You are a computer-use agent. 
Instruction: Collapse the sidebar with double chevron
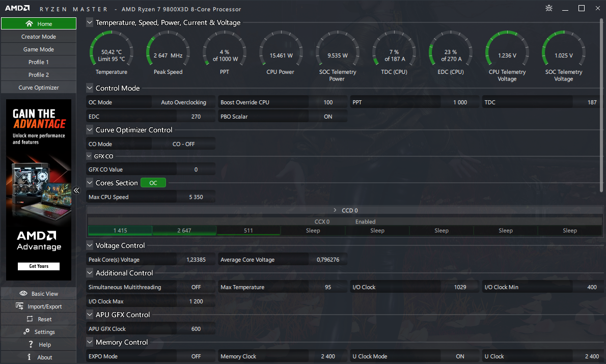pos(76,190)
